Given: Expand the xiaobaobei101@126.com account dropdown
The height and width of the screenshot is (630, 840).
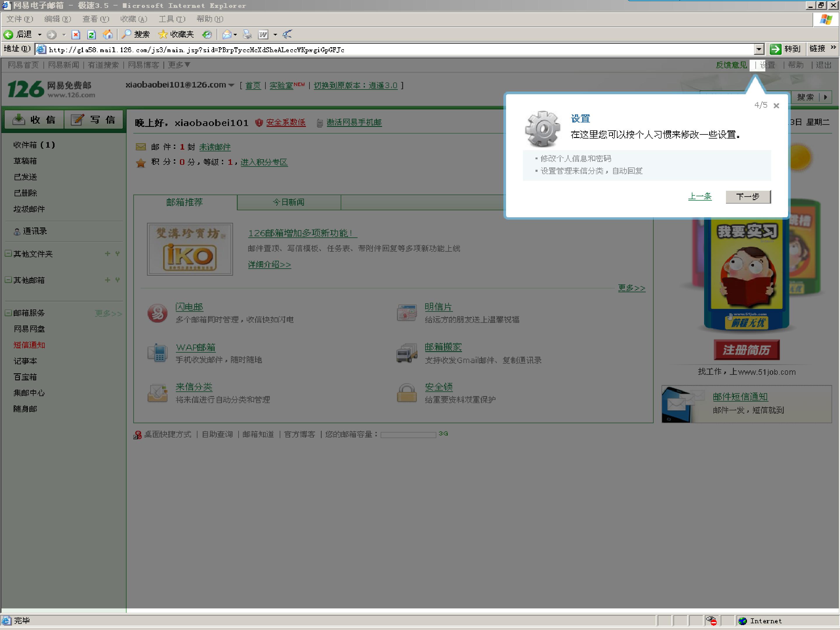Looking at the screenshot, I should pyautogui.click(x=231, y=85).
